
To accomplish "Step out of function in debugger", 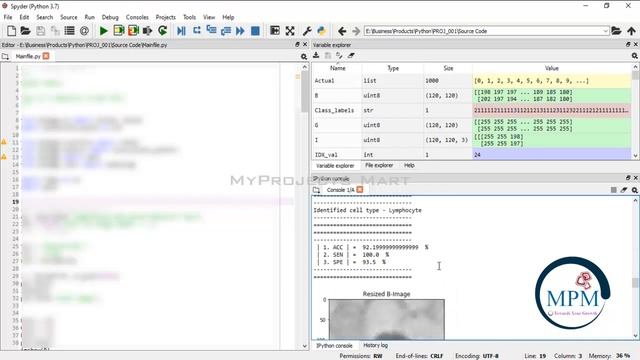I will (226, 31).
